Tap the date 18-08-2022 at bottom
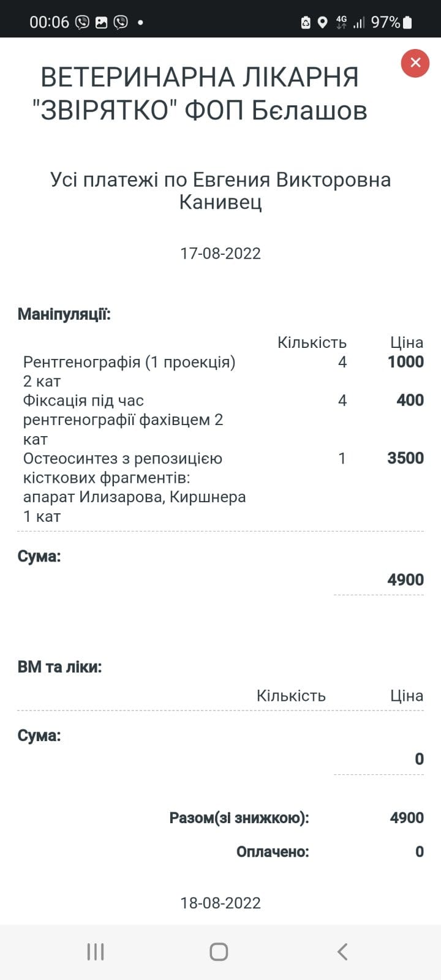This screenshot has width=441, height=980. 221,903
